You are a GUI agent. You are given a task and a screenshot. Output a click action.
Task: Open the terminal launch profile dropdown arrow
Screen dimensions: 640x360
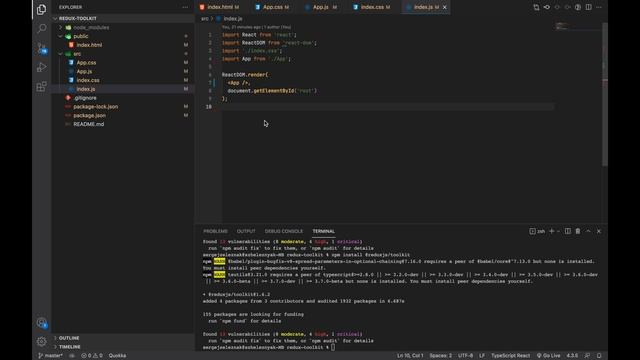[558, 231]
